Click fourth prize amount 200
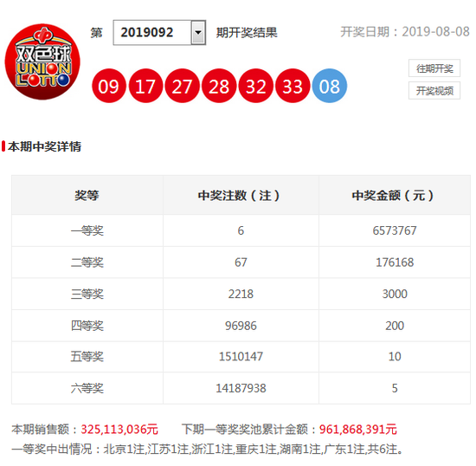The image size is (476, 466). coord(395,326)
